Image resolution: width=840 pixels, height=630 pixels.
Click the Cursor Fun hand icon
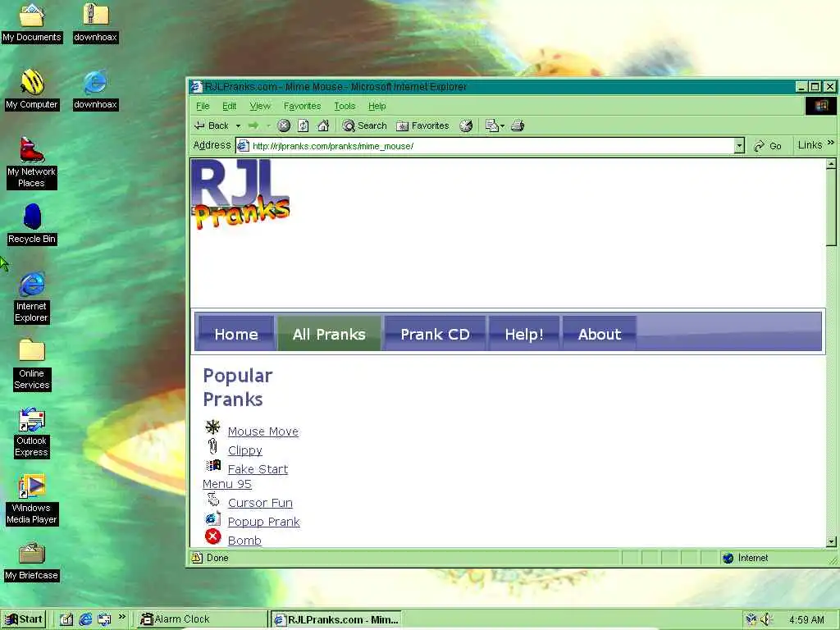213,500
